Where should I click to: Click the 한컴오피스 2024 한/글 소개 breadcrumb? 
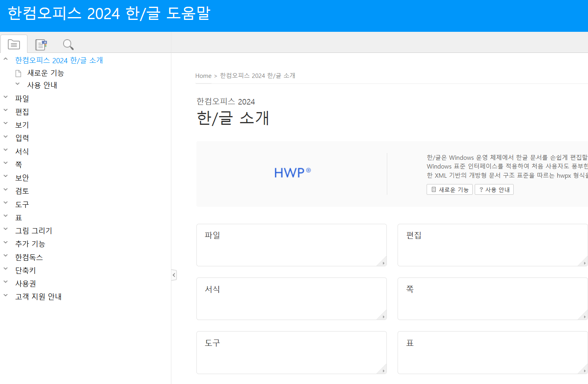[258, 76]
